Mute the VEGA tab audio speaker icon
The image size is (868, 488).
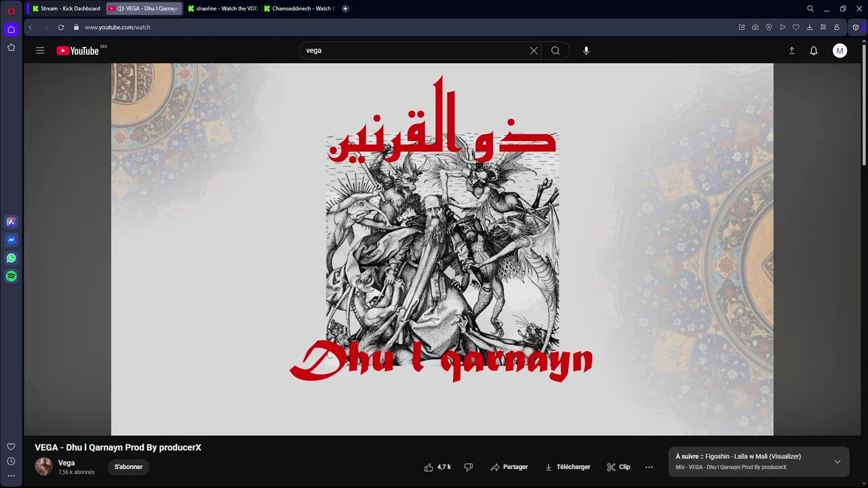point(120,9)
